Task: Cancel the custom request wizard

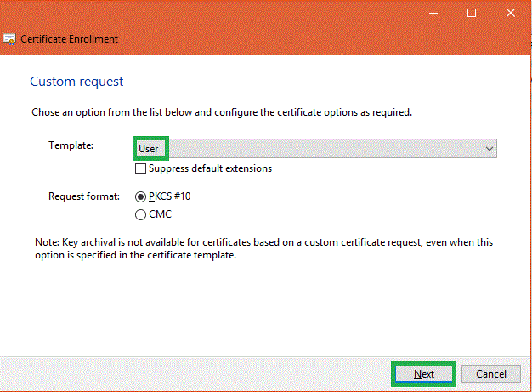Action: click(x=491, y=374)
